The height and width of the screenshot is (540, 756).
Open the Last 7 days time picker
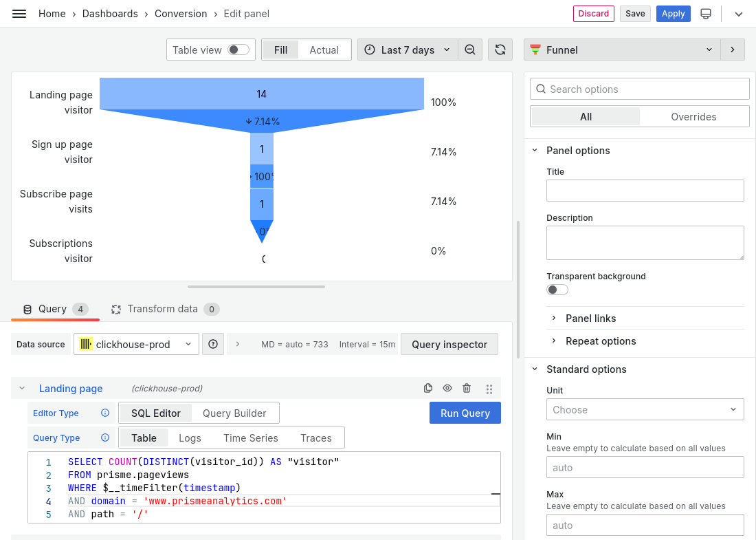click(x=408, y=50)
